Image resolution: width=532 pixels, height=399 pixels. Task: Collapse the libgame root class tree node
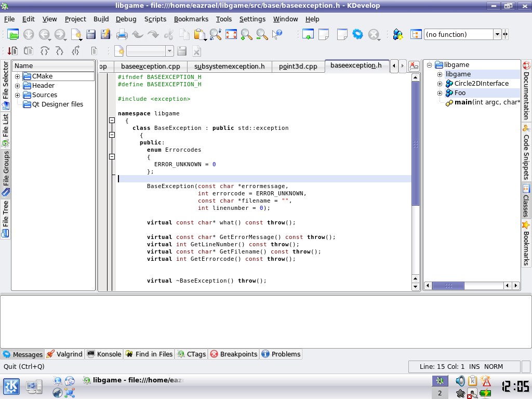click(429, 65)
